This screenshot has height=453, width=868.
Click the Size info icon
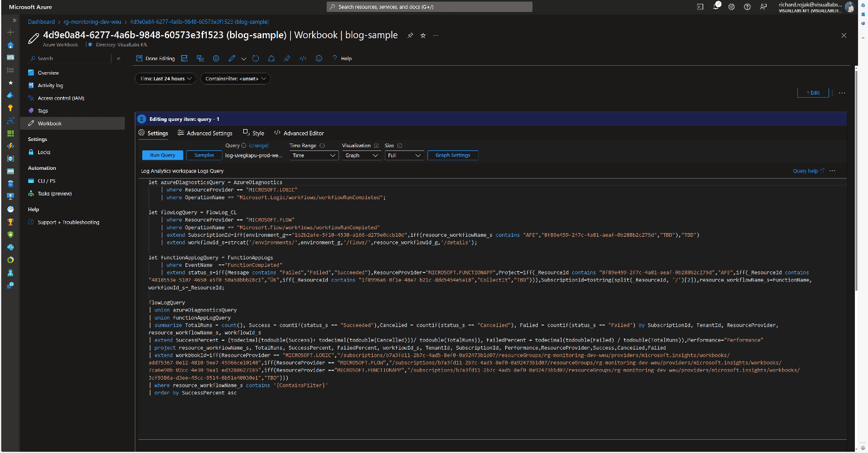click(400, 145)
